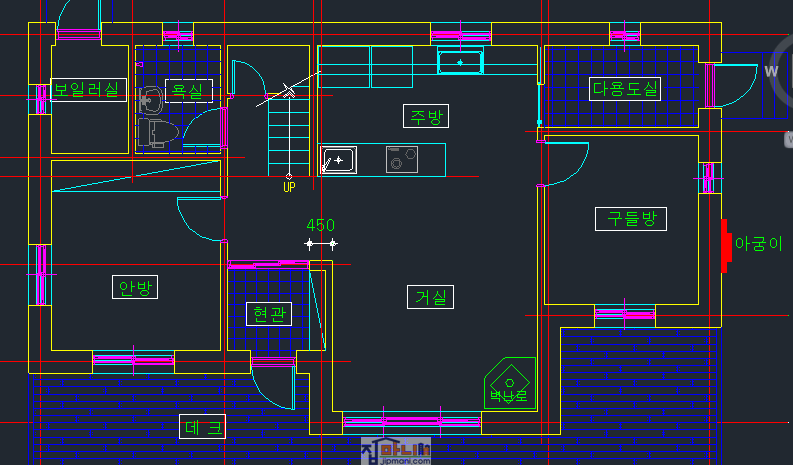The height and width of the screenshot is (465, 793).
Task: Click the red firebox marker on right wall
Action: click(x=724, y=246)
